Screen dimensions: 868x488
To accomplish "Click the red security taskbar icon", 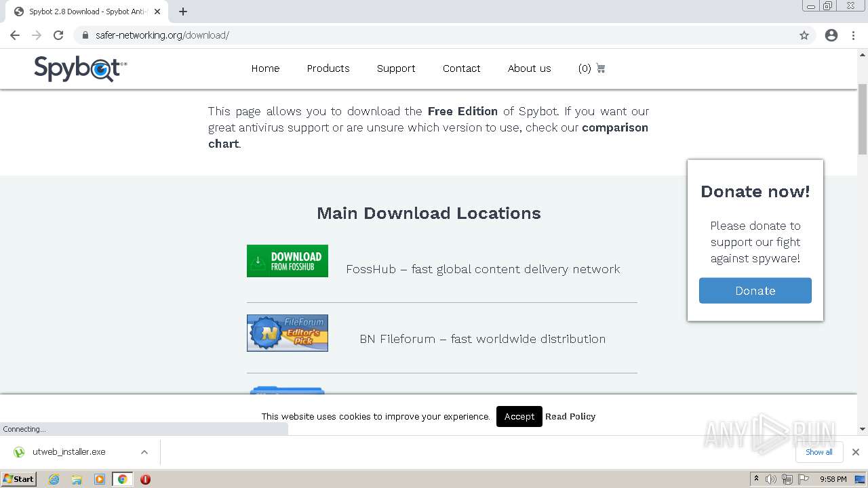I will point(145,479).
